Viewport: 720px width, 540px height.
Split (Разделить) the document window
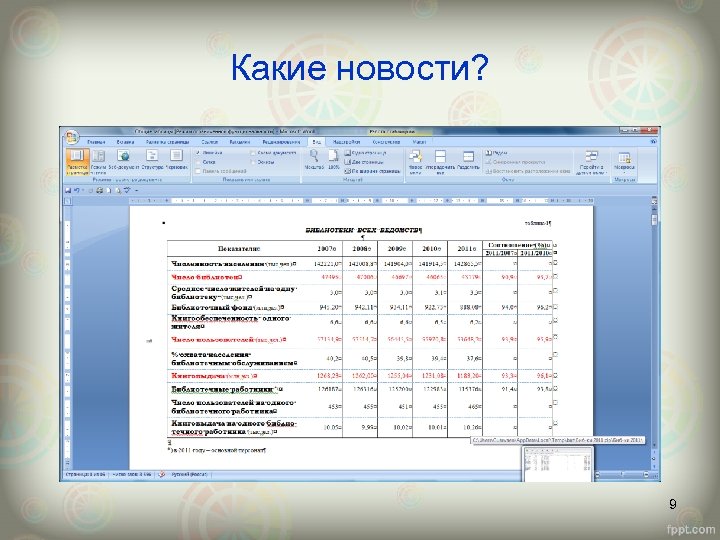point(468,160)
